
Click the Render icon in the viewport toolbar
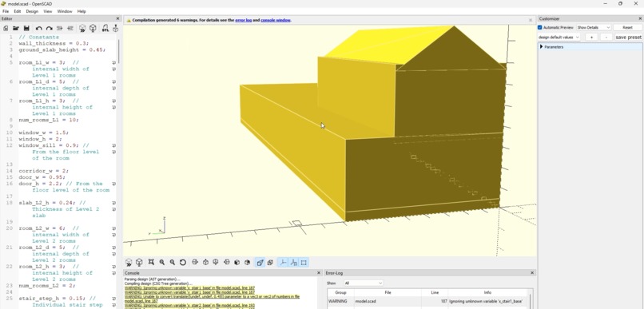click(139, 262)
